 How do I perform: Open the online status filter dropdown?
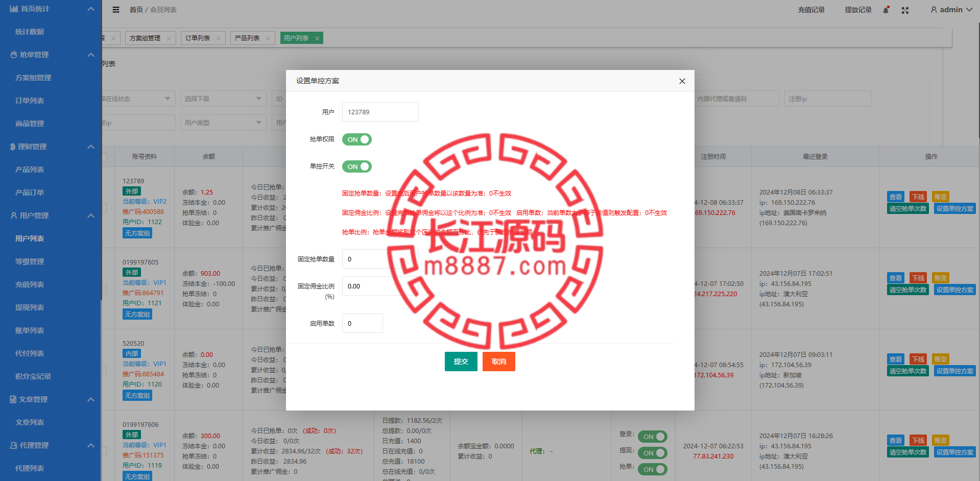(x=138, y=99)
